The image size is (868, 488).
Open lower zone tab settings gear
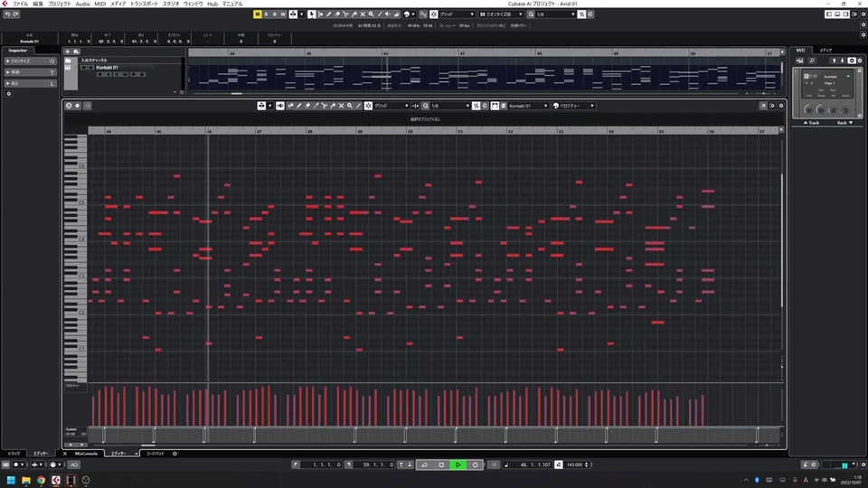175,454
